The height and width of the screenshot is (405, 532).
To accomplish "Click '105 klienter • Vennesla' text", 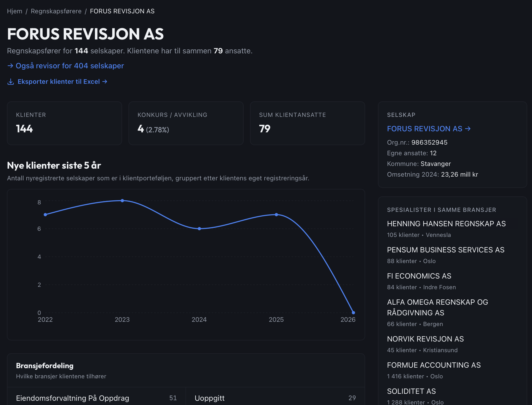I will click(419, 235).
